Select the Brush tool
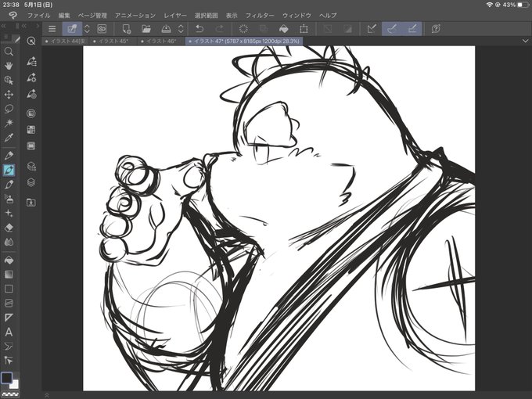The height and width of the screenshot is (399, 532). (x=9, y=184)
